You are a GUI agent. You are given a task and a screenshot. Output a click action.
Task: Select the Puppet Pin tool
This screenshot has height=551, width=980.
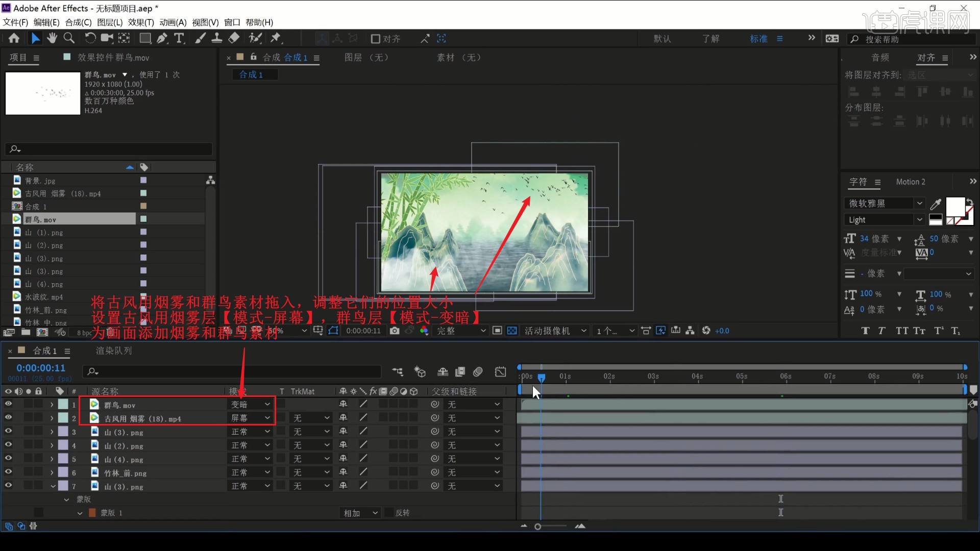tap(276, 38)
